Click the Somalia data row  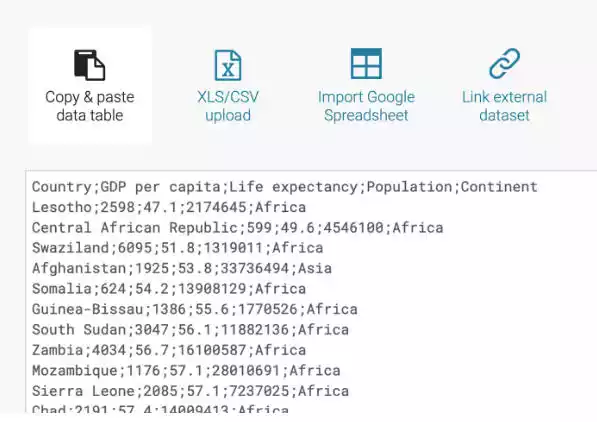169,289
